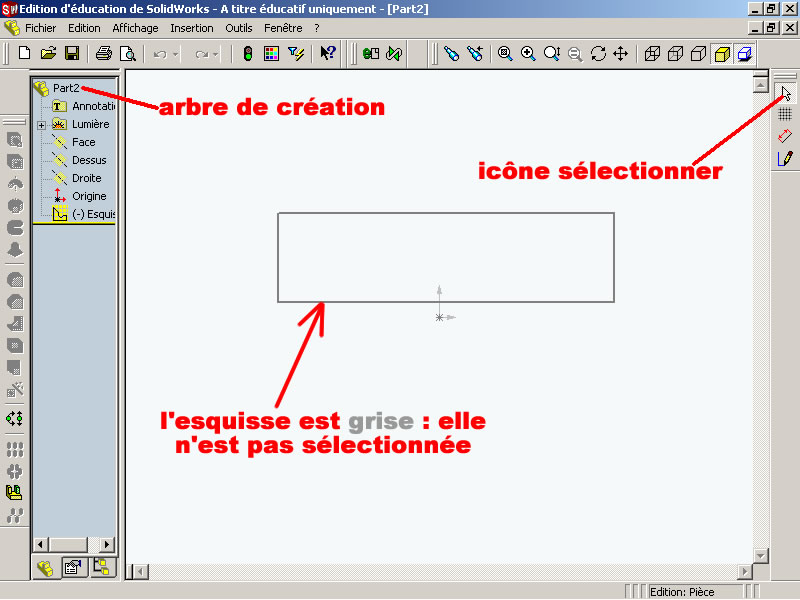Open the Undo history dropdown arrow

tap(176, 54)
